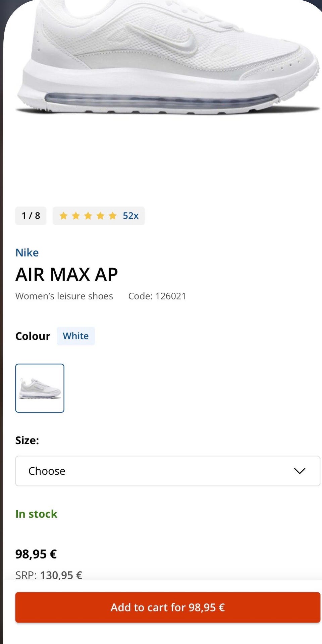Tap the 1 / 8 image counter

tap(31, 216)
